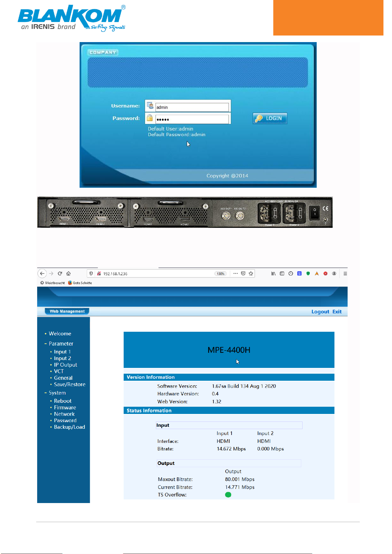Click the Password input field
The height and width of the screenshot is (554, 392).
pyautogui.click(x=192, y=119)
